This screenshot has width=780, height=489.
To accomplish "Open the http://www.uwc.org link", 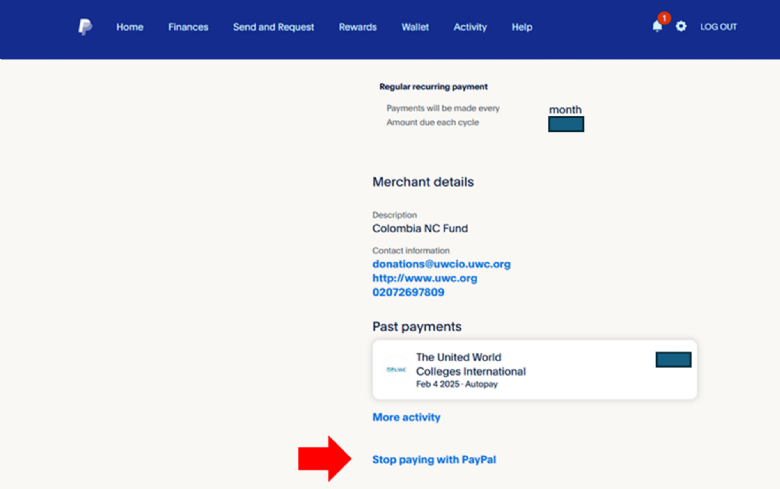I will (x=425, y=278).
